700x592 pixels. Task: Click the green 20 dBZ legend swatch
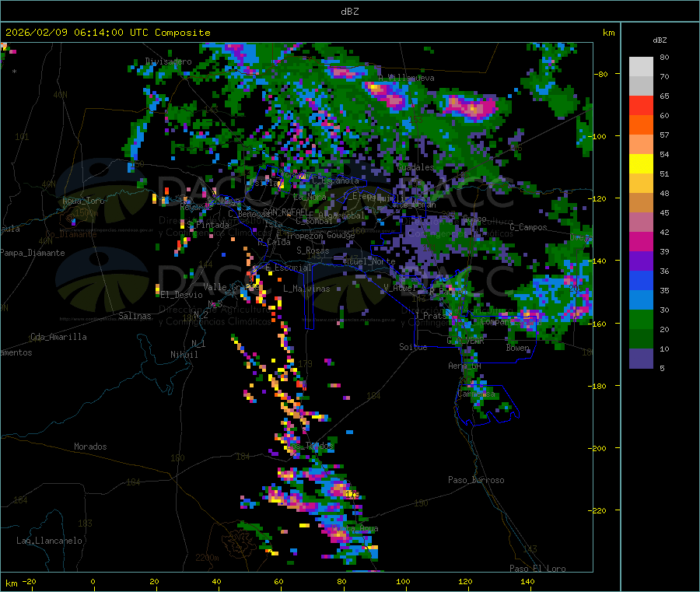(x=641, y=319)
